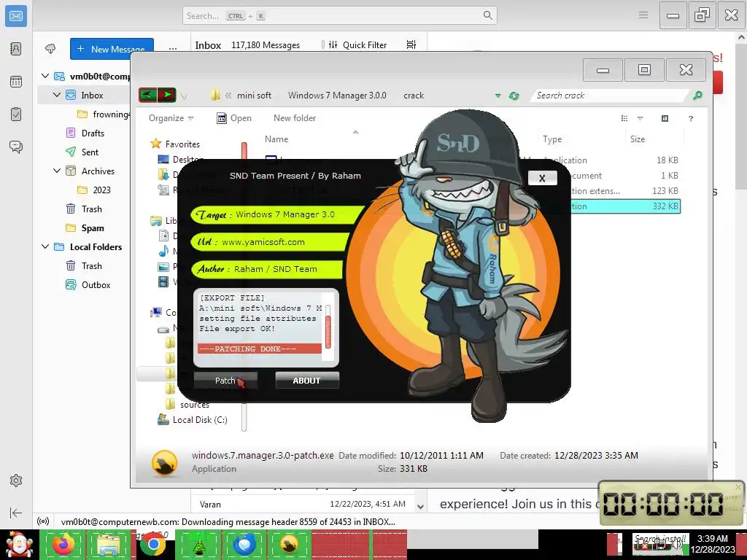
Task: Collapse the spaces toolbar arrow icon
Action: tap(16, 513)
